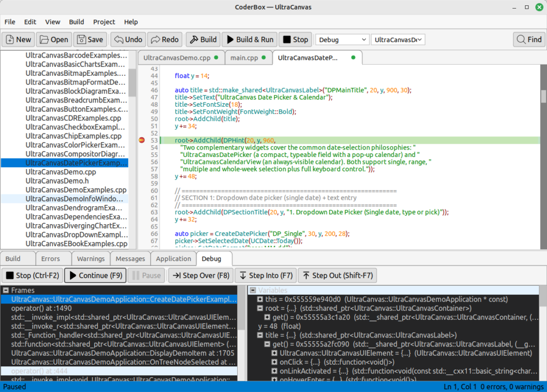This screenshot has height=392, width=547.
Task: Collapse the Variables panel section
Action: point(253,290)
